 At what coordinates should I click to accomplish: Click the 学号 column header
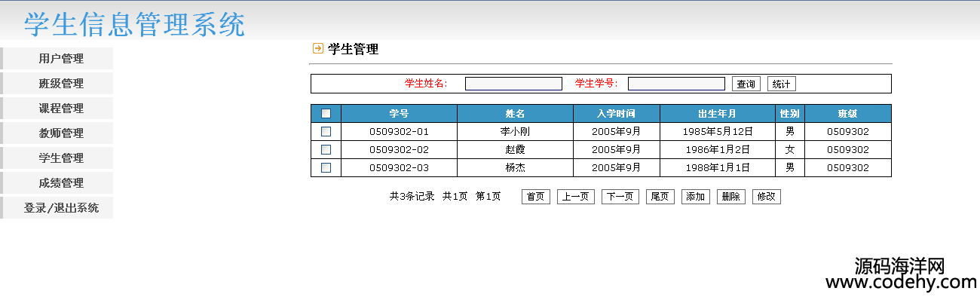coord(399,114)
